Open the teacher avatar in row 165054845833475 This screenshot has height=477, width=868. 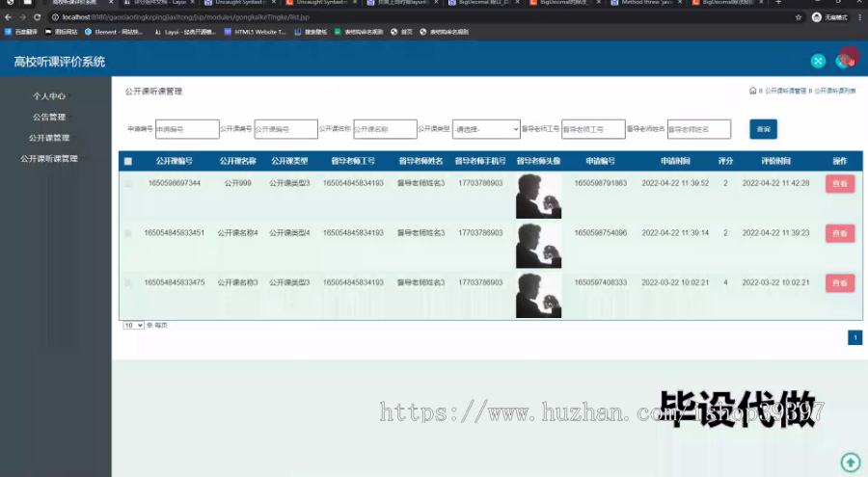tap(538, 296)
